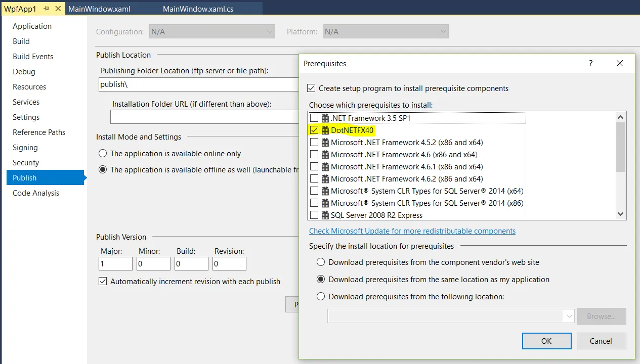The height and width of the screenshot is (364, 640).
Task: Open the Build properties page
Action: 21,41
